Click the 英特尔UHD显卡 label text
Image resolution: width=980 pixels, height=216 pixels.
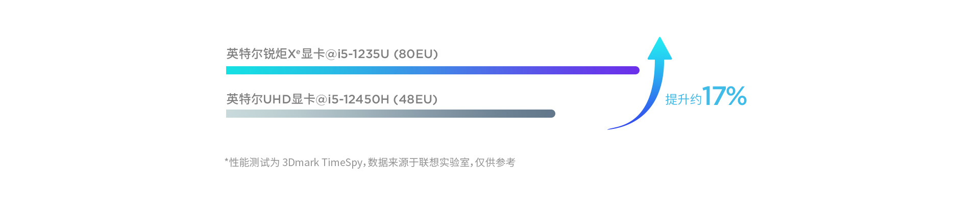[x=271, y=99]
